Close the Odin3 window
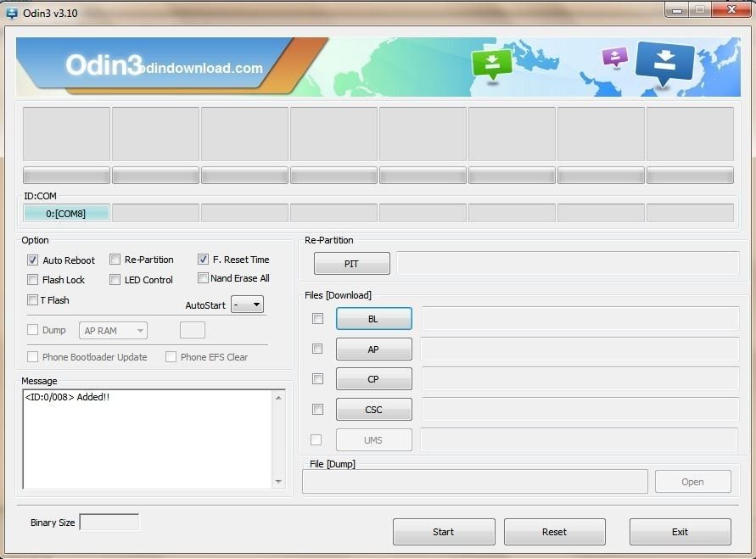756x559 pixels. (x=731, y=9)
